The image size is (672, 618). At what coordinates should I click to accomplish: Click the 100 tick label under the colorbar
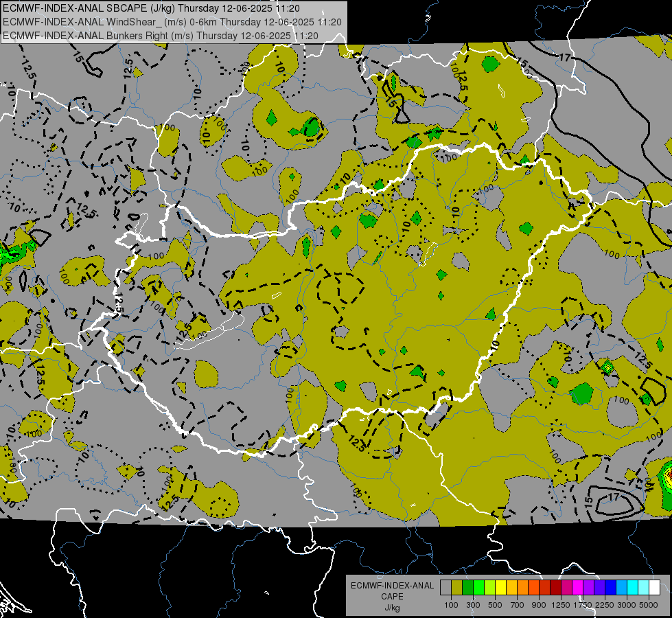coord(451,605)
